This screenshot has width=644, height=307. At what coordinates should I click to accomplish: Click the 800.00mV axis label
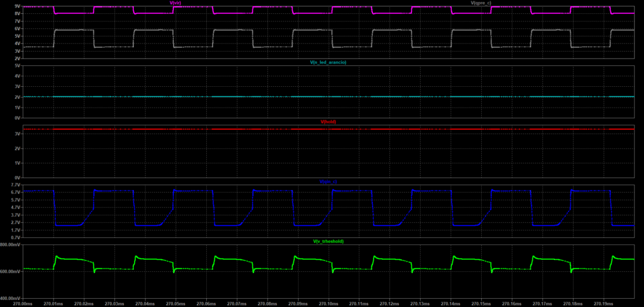point(11,245)
